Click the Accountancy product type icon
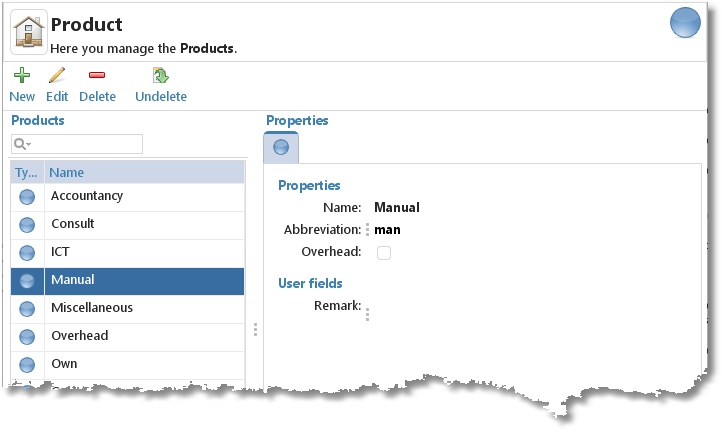The width and height of the screenshot is (722, 432). (27, 197)
